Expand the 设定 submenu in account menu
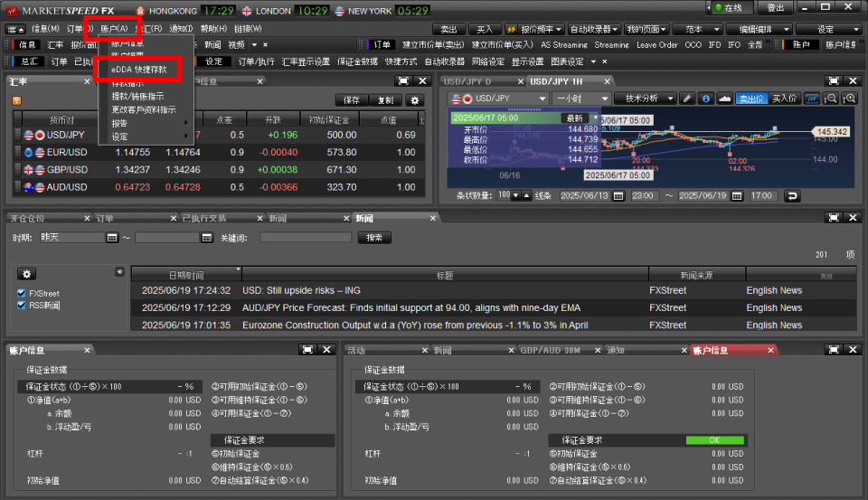This screenshot has width=868, height=500. 146,137
